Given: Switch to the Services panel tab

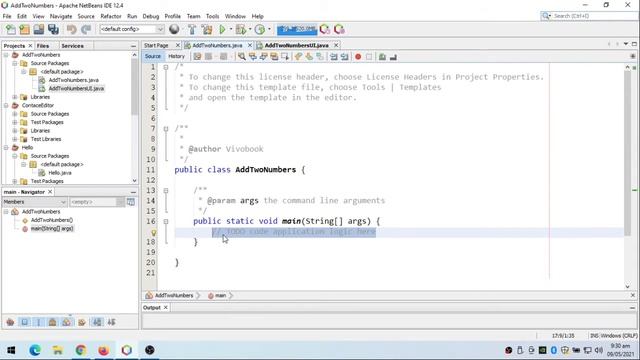Looking at the screenshot, I should (72, 46).
